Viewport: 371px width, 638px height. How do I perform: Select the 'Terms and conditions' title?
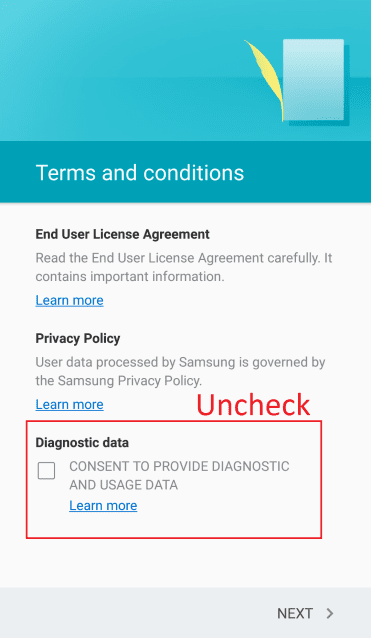140,173
